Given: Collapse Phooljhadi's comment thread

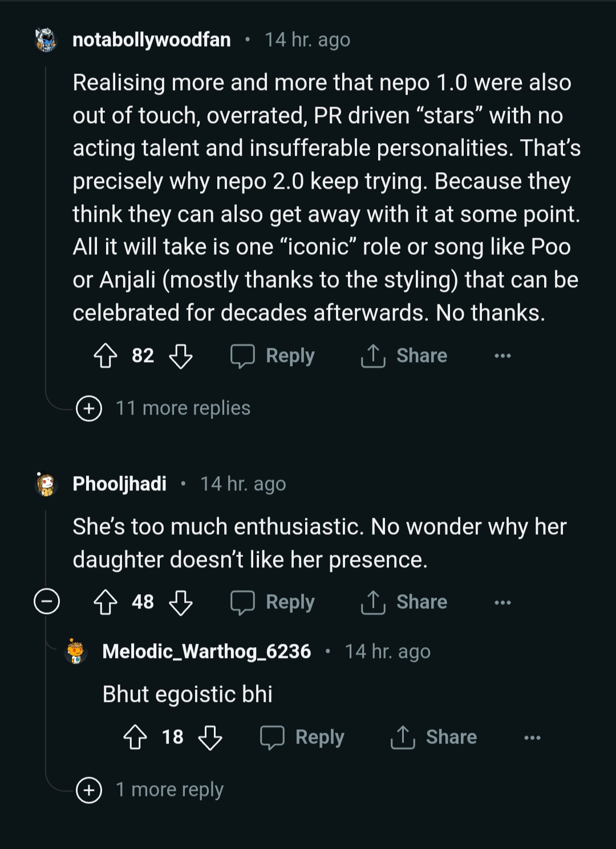Looking at the screenshot, I should coord(47,602).
